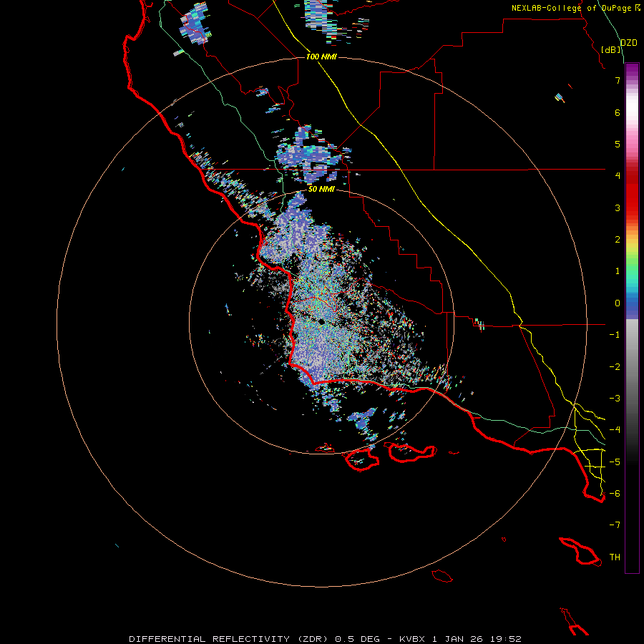Click the "1 JAN 26" date in the caption
The image size is (644, 644).
click(457, 639)
